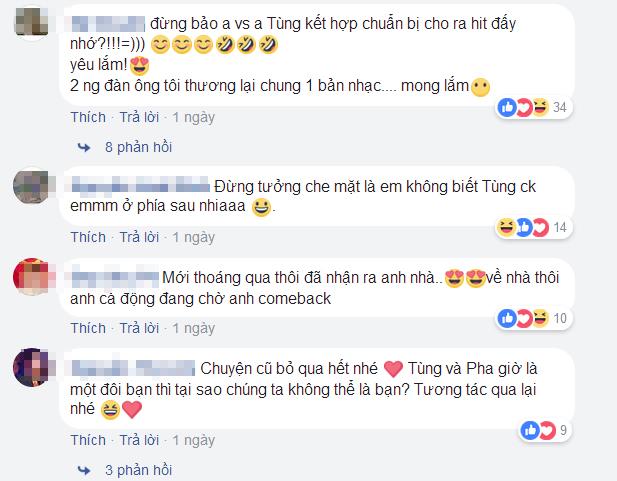Open reactions on the 10-reaction comment
This screenshot has height=481, width=617.
point(533,318)
